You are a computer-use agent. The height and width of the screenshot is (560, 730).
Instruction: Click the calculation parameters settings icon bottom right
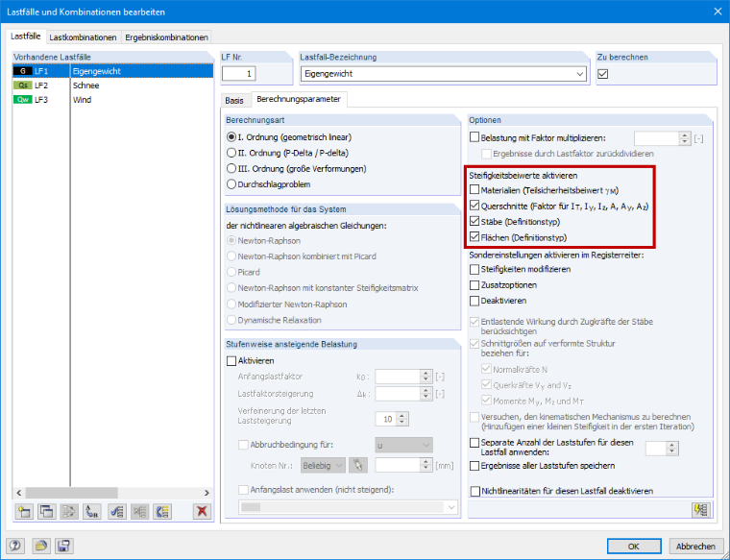pos(701,510)
